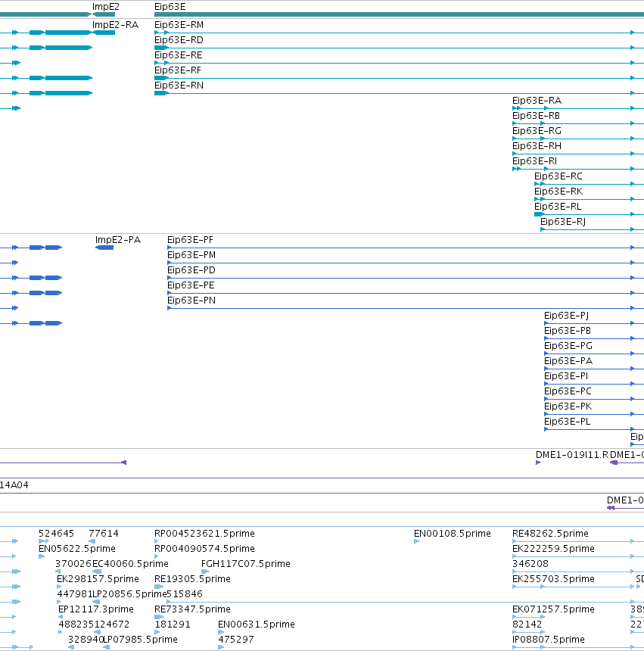644x651 pixels.
Task: Click the Eip63E-PK protein label
Action: pos(568,406)
